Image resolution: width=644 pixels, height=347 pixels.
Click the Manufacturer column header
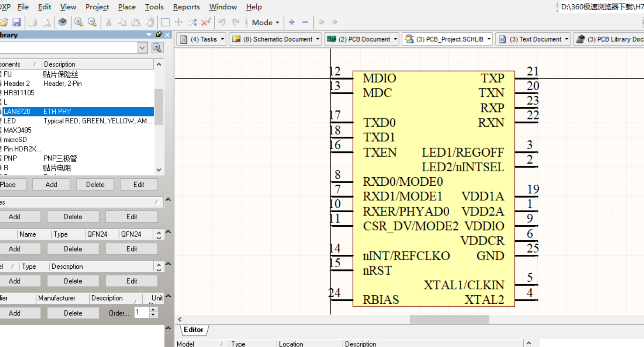(62, 298)
